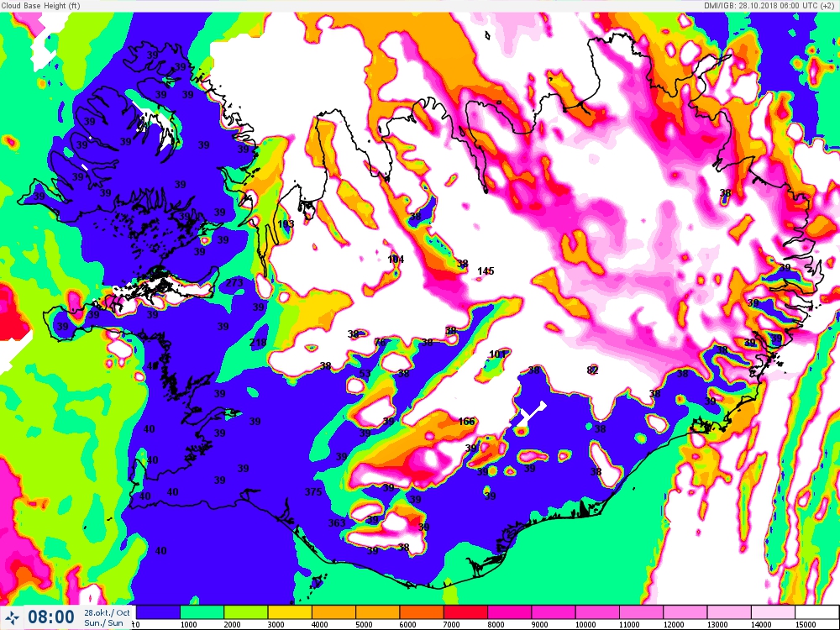Click the 15000 legend scale label
The width and height of the screenshot is (840, 630).
[806, 625]
